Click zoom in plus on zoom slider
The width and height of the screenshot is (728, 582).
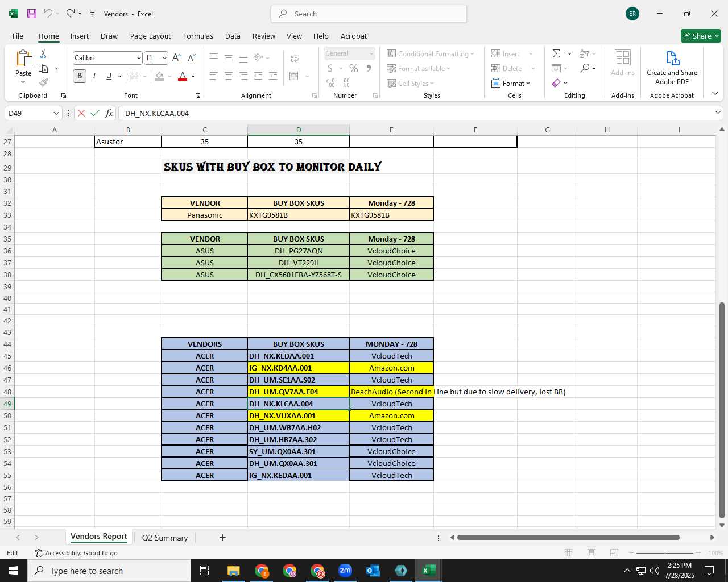pyautogui.click(x=698, y=553)
